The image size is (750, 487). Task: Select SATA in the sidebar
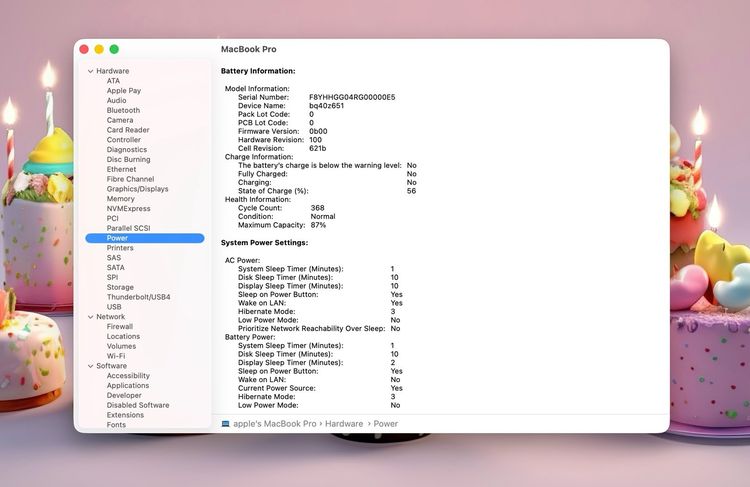coord(116,267)
